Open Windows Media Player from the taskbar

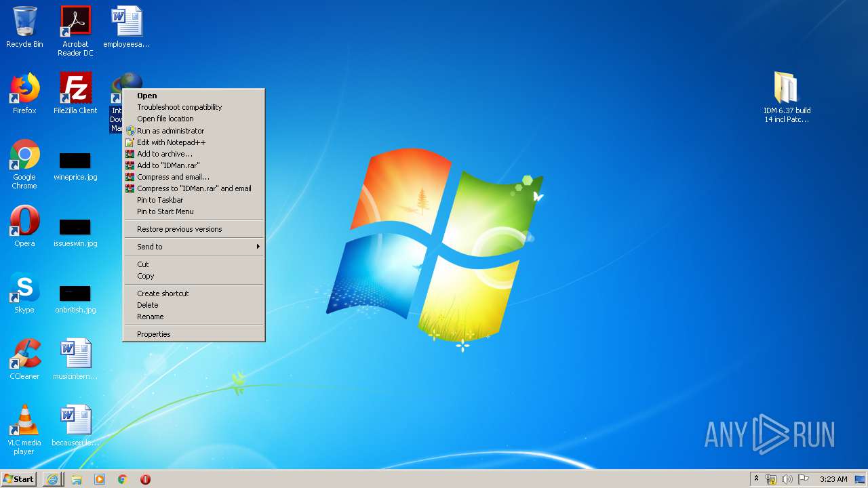pos(100,479)
